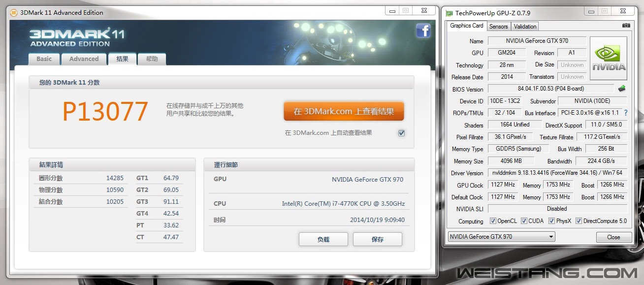Click the CT result 47.47
Viewport: 644px width, 285px height.
tap(171, 237)
